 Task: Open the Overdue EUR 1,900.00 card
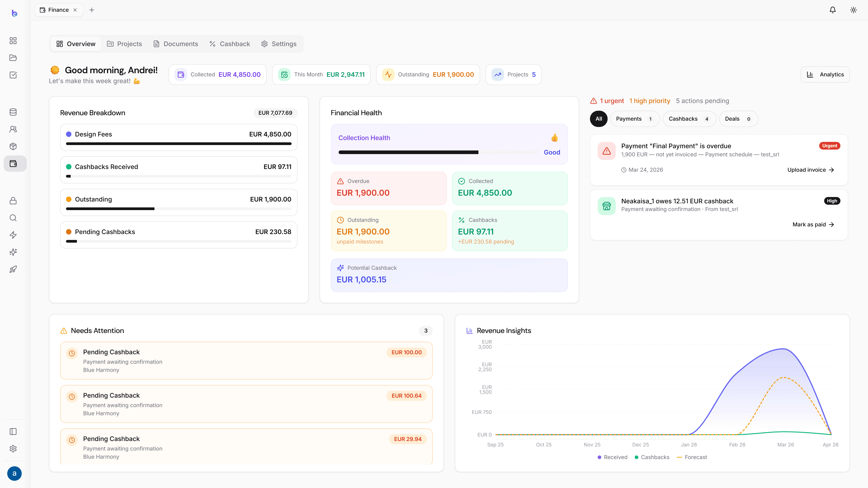click(x=389, y=188)
